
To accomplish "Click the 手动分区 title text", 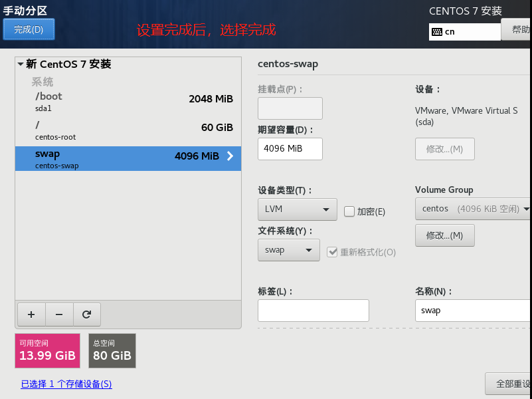I will [25, 11].
